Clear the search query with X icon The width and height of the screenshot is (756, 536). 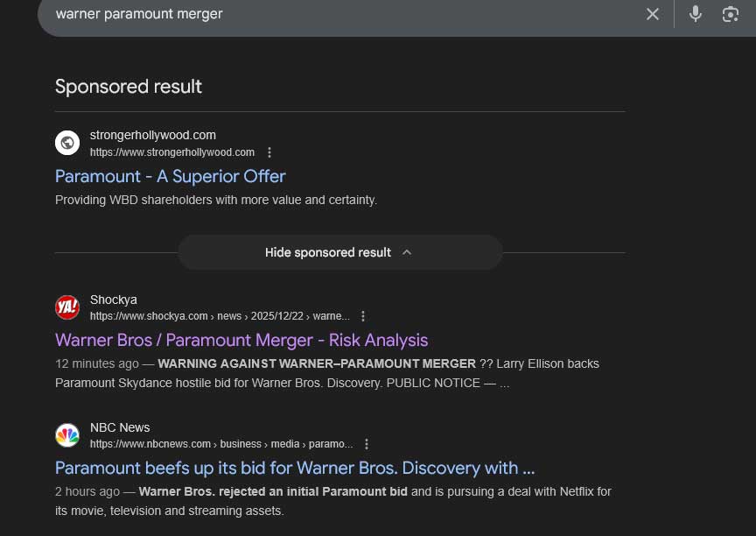coord(653,14)
